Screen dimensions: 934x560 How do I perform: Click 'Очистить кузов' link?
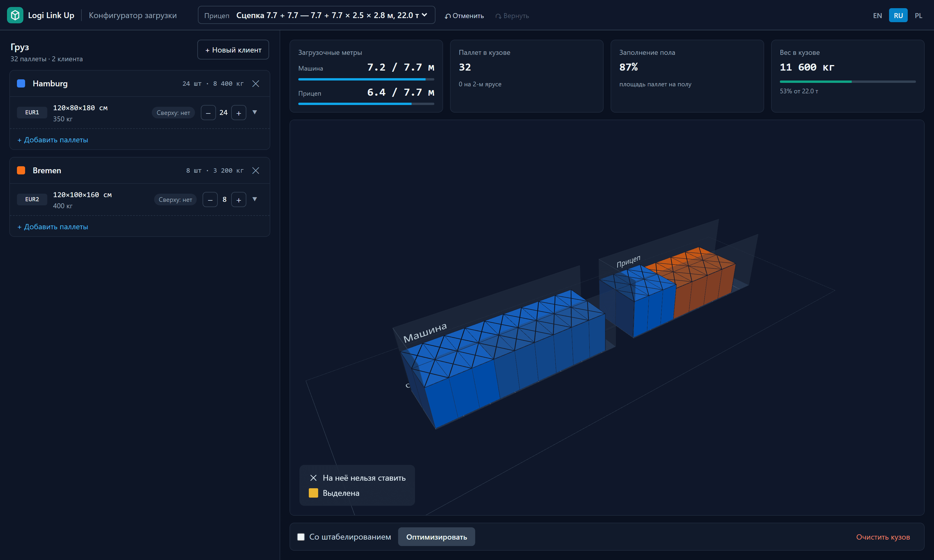(883, 537)
